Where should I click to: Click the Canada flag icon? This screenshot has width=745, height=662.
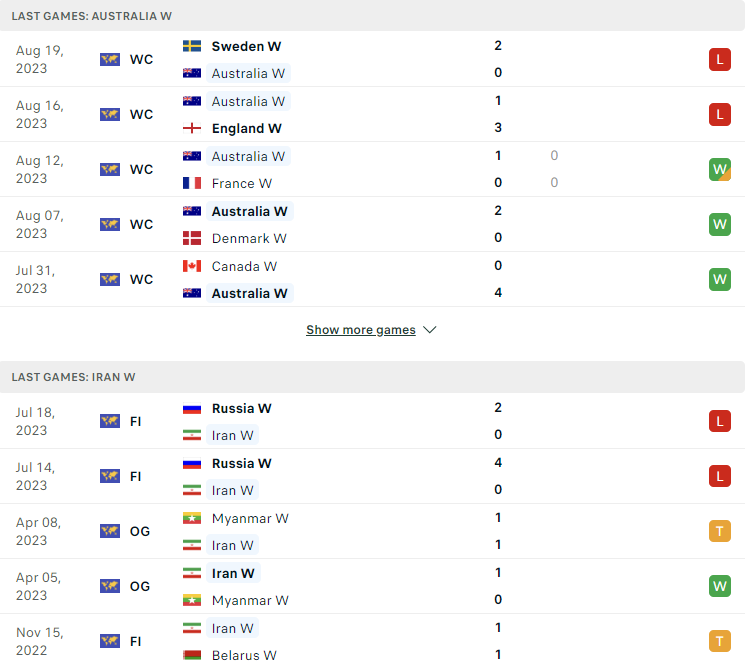(x=192, y=266)
